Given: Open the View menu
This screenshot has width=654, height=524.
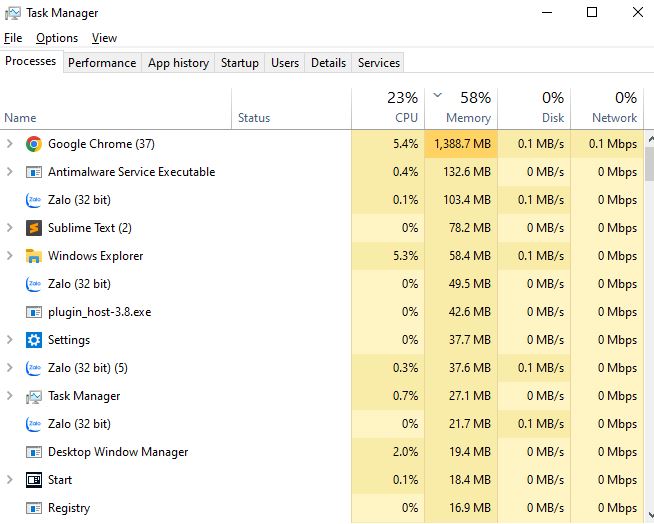Looking at the screenshot, I should [104, 38].
